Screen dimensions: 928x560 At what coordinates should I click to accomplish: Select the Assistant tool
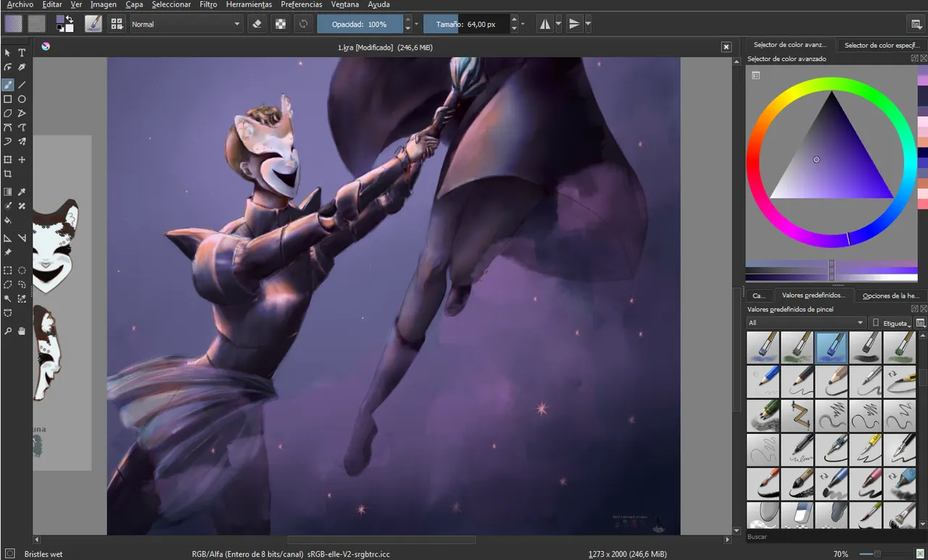tap(8, 238)
